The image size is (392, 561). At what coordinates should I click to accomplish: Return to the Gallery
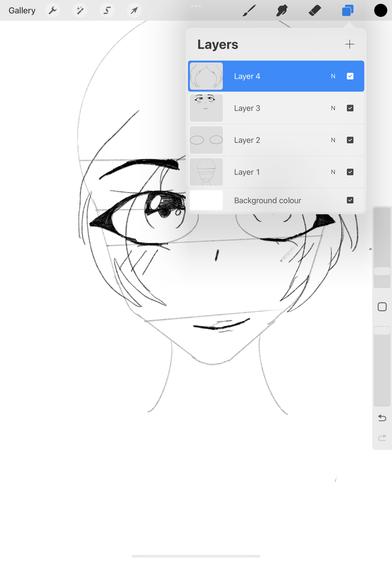[x=22, y=10]
